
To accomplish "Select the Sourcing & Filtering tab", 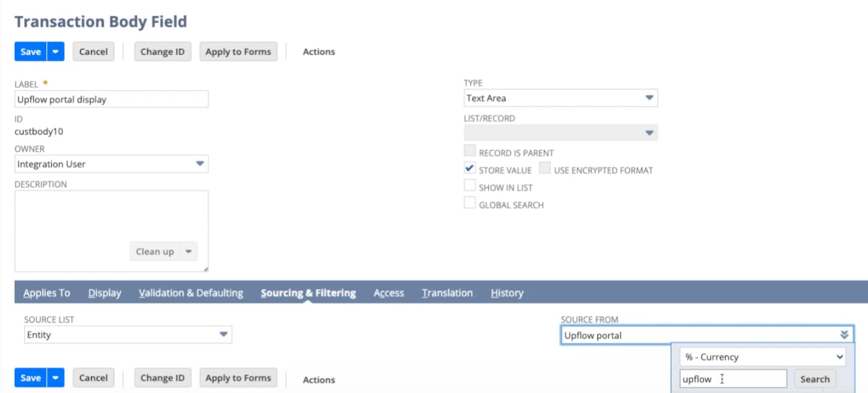I will click(308, 293).
